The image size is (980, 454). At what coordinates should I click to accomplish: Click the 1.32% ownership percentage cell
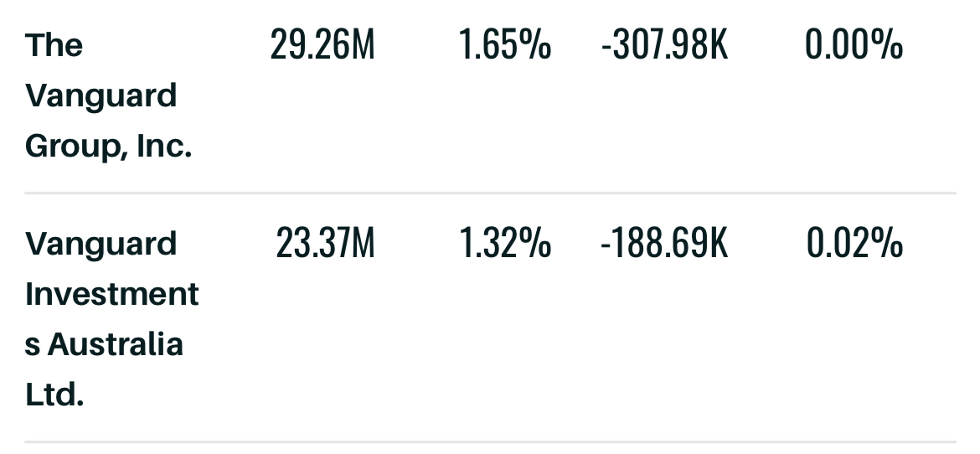(505, 243)
